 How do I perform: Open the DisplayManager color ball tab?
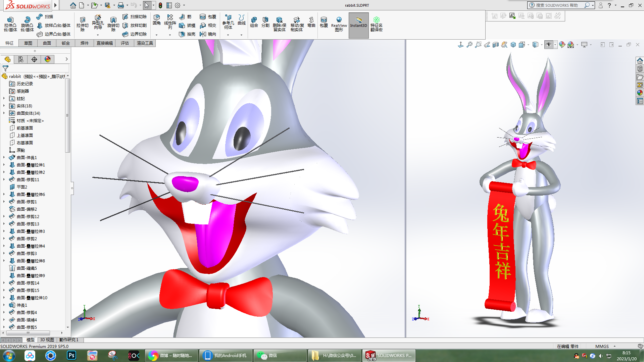coord(48,59)
